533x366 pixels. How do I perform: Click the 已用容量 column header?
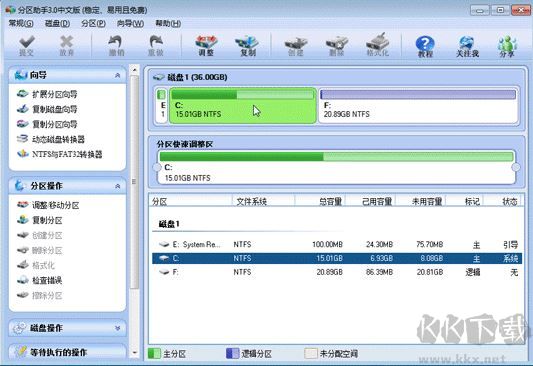pos(370,202)
